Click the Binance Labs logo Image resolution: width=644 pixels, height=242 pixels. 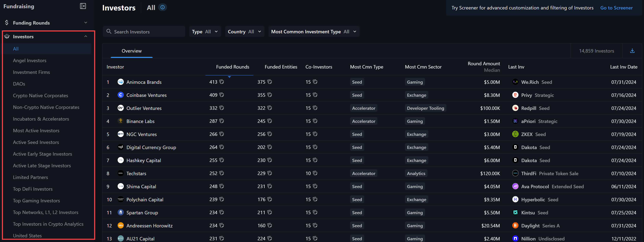click(121, 121)
